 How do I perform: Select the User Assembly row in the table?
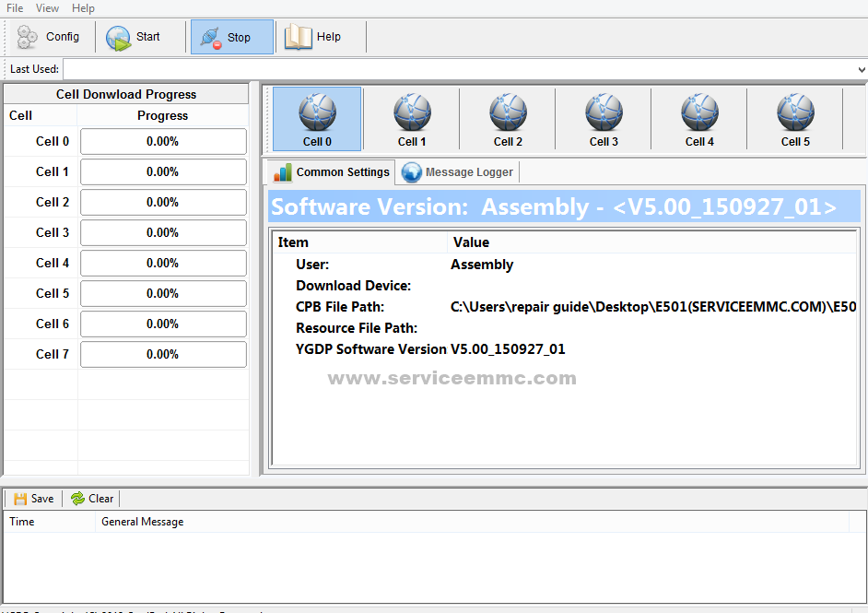tap(369, 264)
